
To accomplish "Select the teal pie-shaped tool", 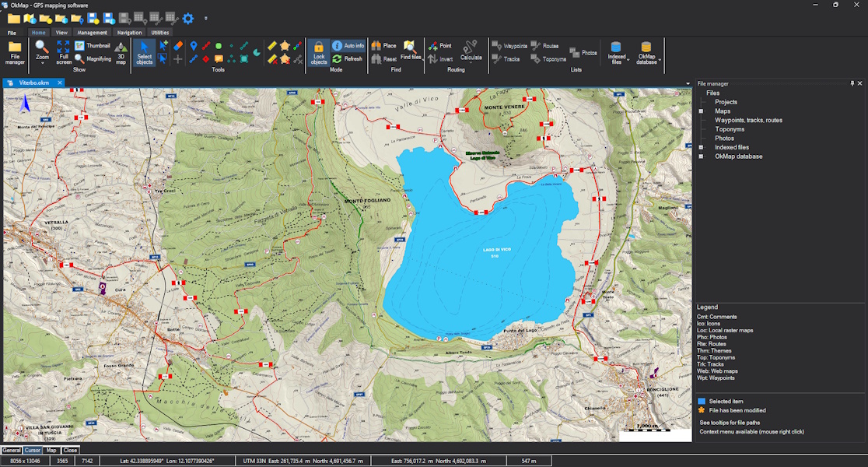I will [x=257, y=53].
